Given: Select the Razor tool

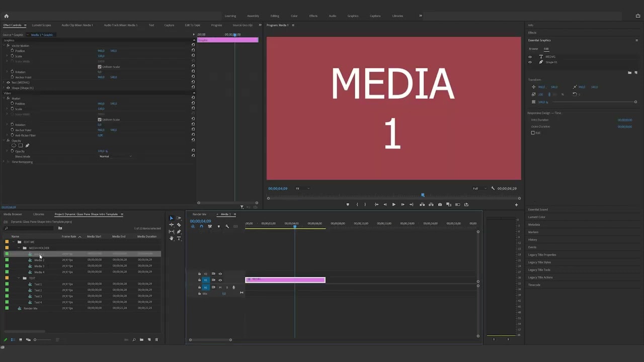Looking at the screenshot, I should (179, 225).
